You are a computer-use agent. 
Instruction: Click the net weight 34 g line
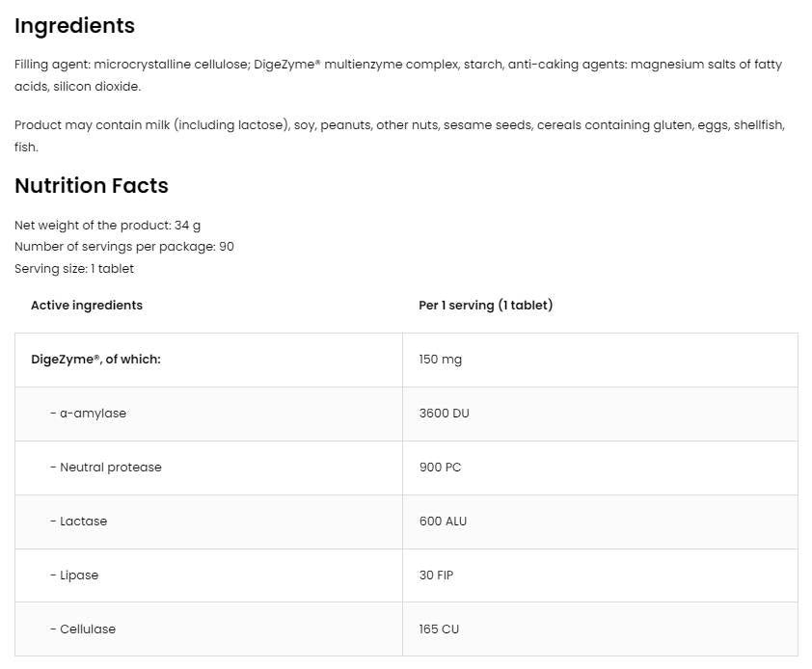[107, 225]
